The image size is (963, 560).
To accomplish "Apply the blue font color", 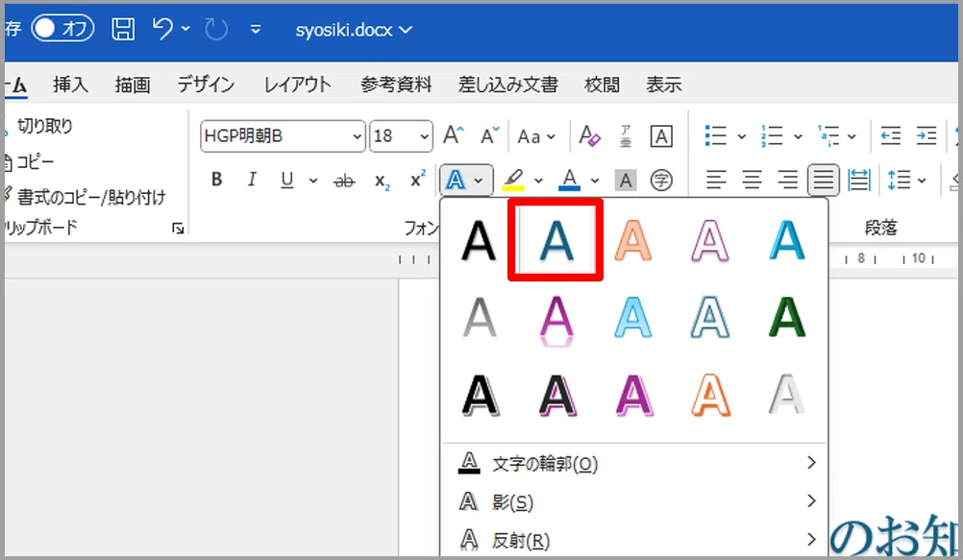I will [569, 180].
